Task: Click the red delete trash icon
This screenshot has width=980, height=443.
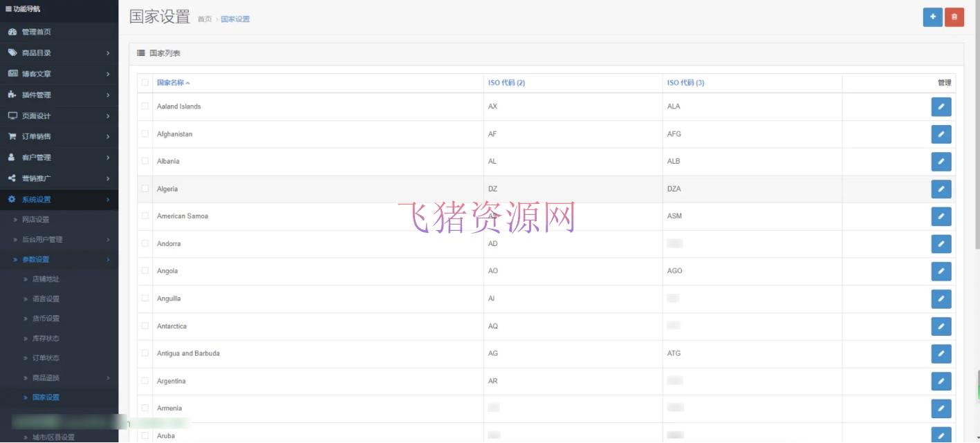Action: click(955, 17)
